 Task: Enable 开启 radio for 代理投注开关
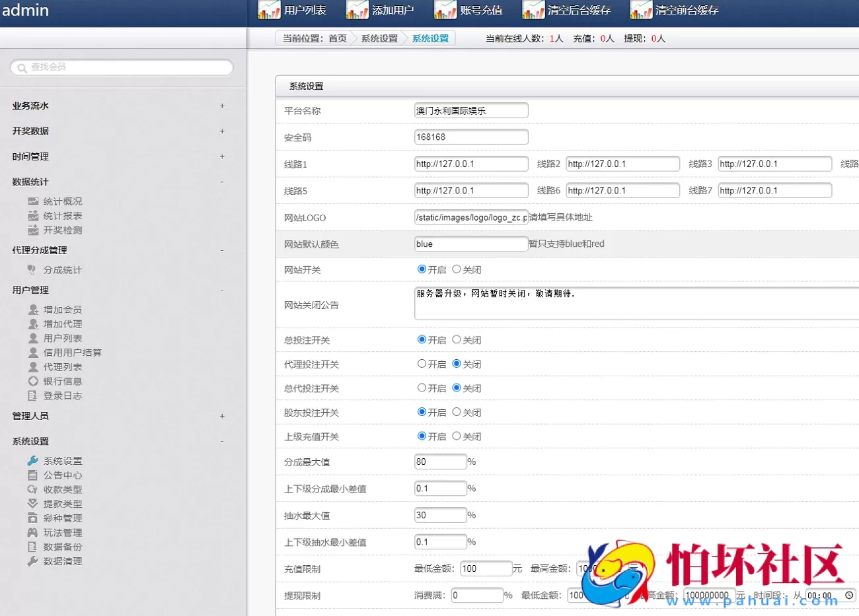click(x=422, y=364)
